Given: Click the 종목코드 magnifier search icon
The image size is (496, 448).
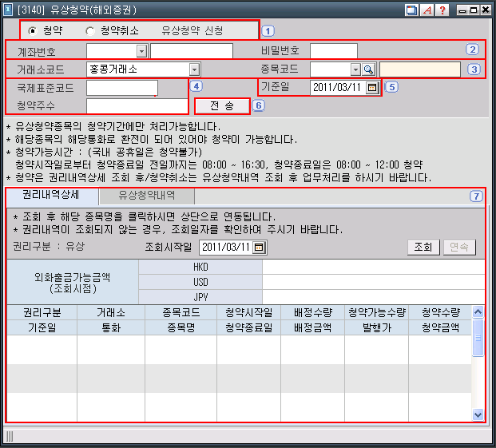Looking at the screenshot, I should click(x=368, y=69).
